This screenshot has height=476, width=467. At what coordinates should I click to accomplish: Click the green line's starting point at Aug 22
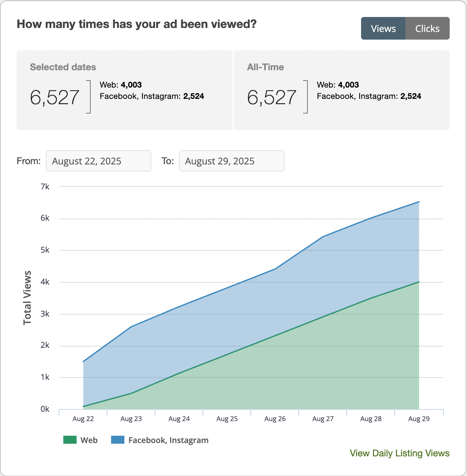tap(83, 406)
